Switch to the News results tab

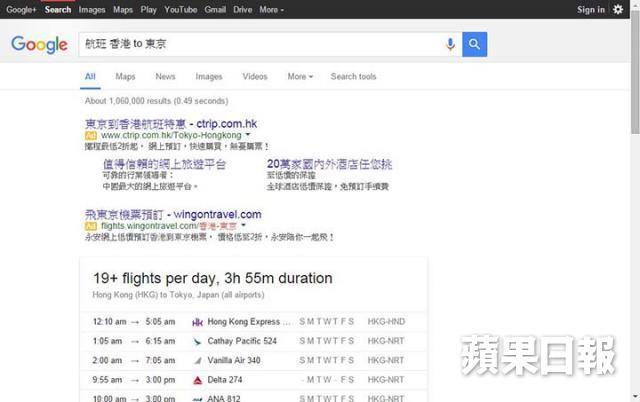(x=165, y=76)
